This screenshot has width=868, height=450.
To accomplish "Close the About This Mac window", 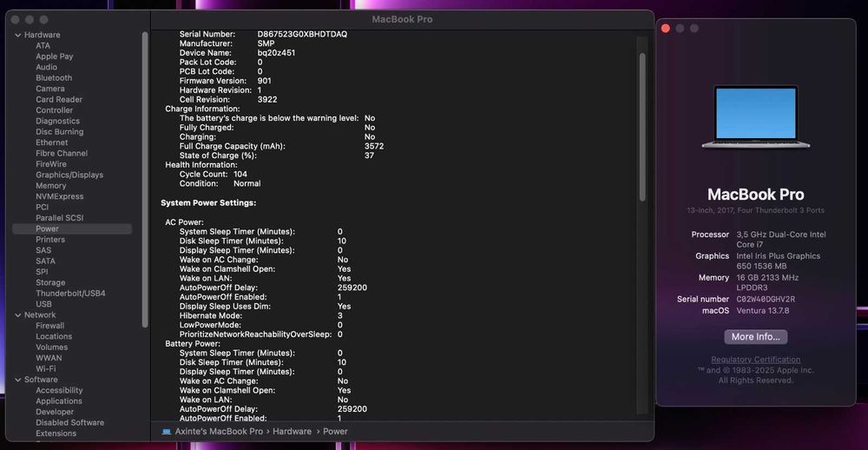I will point(666,29).
